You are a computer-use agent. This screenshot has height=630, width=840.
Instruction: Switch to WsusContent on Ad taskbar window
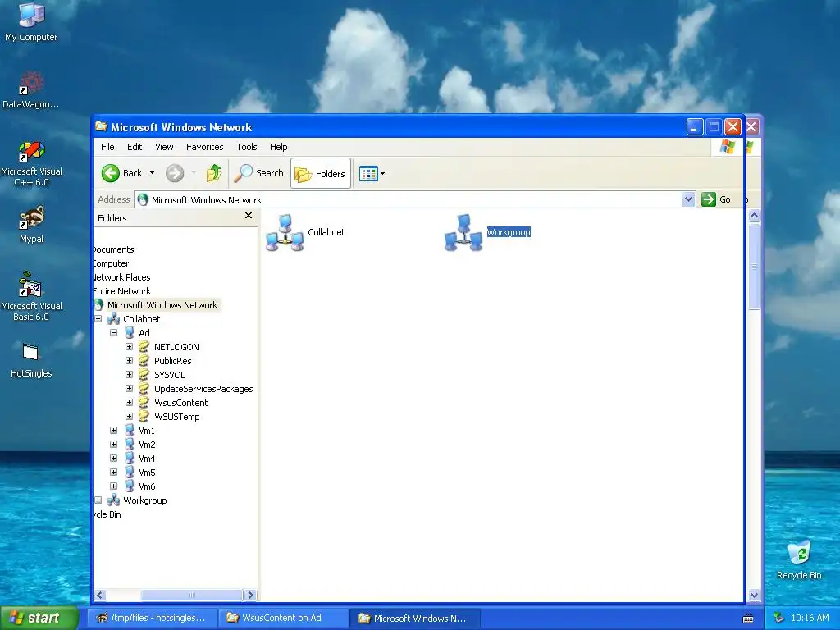pyautogui.click(x=283, y=618)
